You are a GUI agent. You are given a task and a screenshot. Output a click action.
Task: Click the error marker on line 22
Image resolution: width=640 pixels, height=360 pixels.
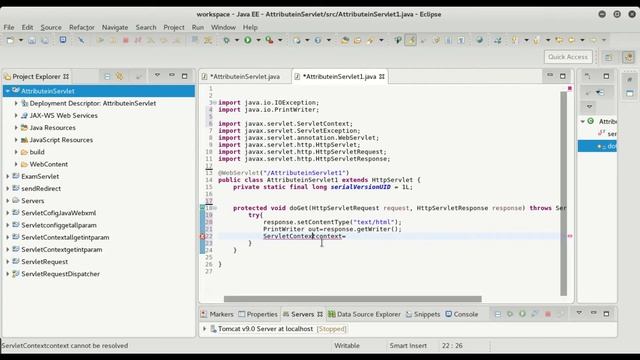[202, 236]
